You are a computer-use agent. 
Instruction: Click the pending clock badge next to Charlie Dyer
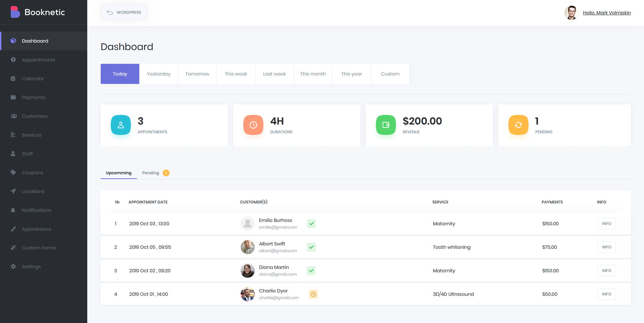[313, 294]
